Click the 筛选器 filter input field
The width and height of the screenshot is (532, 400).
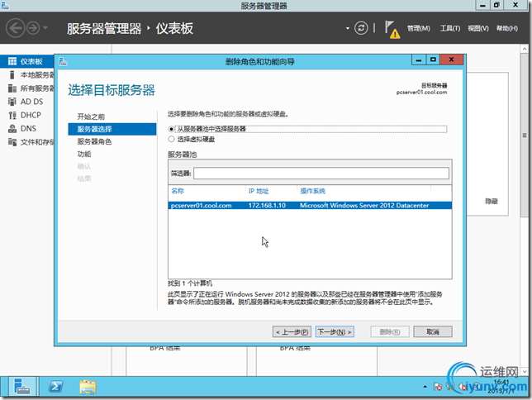pyautogui.click(x=321, y=174)
